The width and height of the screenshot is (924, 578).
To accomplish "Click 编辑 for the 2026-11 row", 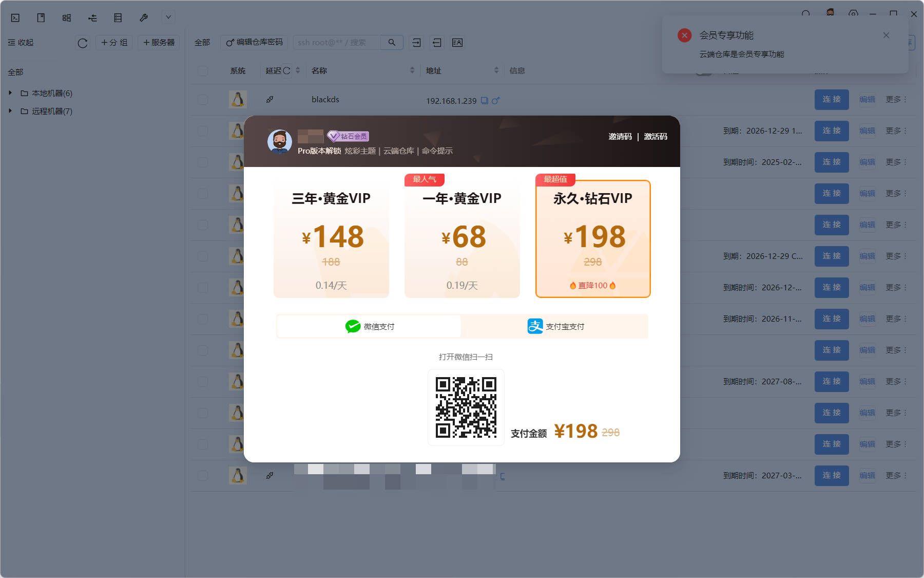I will (867, 319).
